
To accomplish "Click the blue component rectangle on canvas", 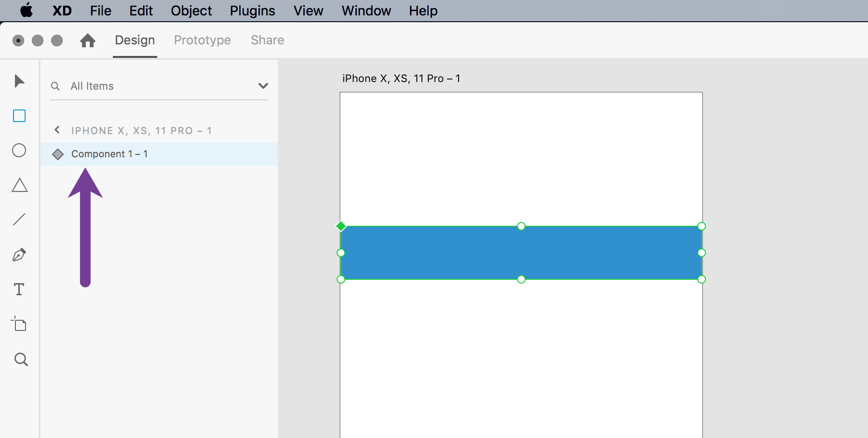I will click(521, 252).
